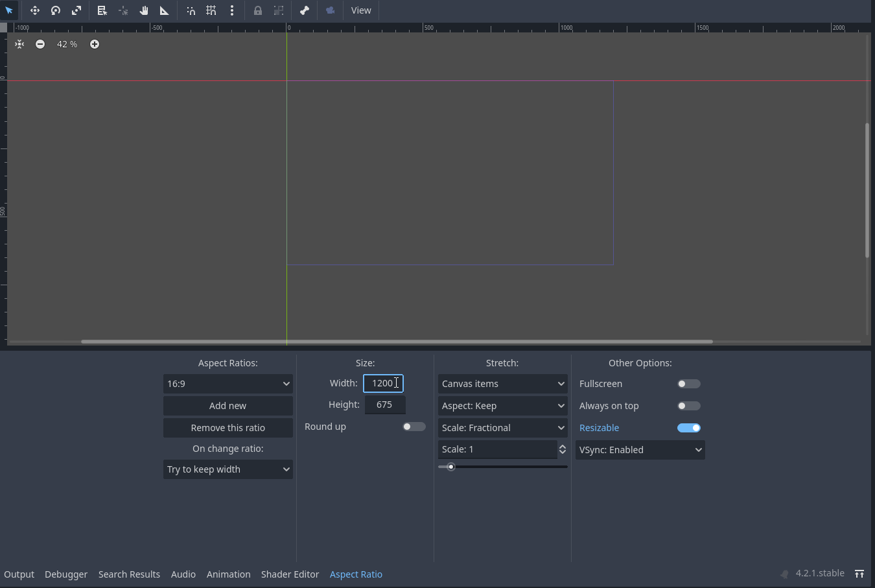Click the pivot point tool icon
The width and height of the screenshot is (875, 588).
pyautogui.click(x=123, y=10)
